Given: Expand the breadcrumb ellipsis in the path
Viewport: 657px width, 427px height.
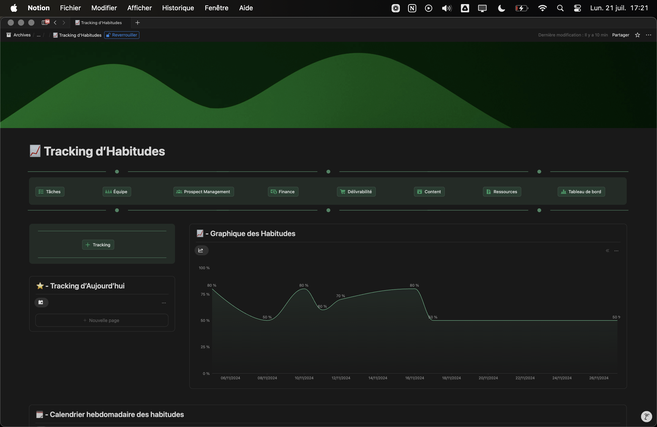Looking at the screenshot, I should coord(40,35).
